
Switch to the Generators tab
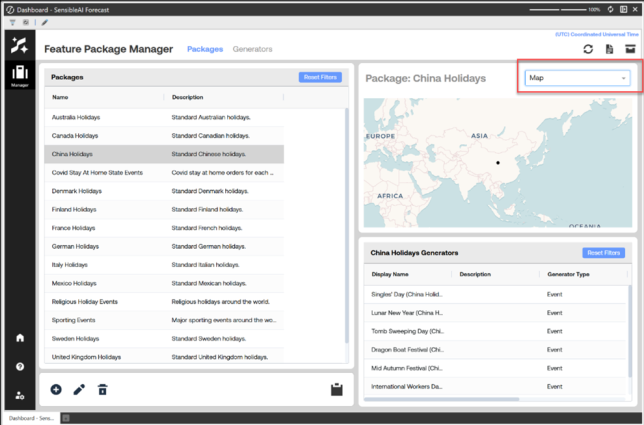[x=252, y=49]
